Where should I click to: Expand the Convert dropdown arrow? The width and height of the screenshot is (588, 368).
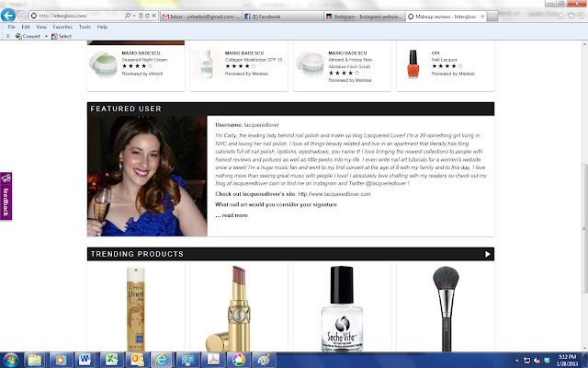46,37
